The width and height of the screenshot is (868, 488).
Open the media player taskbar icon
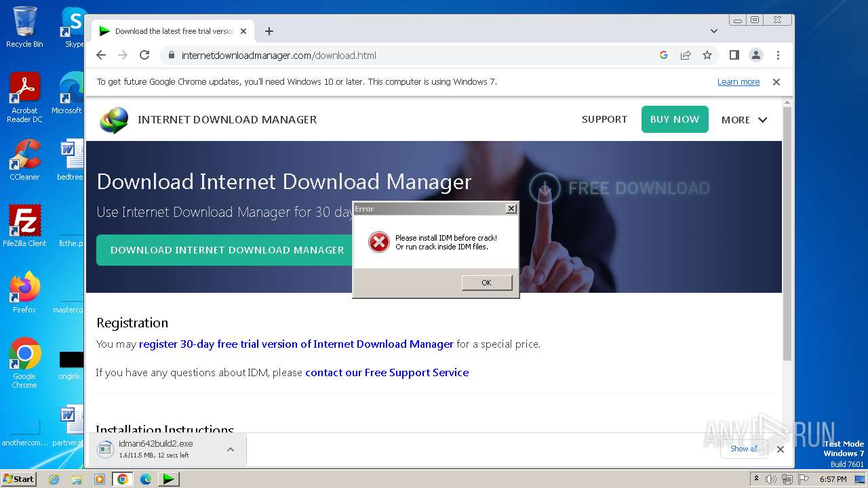[x=100, y=479]
